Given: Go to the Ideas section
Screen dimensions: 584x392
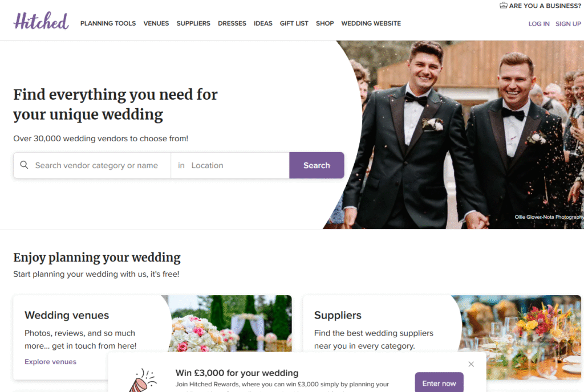Looking at the screenshot, I should pos(263,23).
